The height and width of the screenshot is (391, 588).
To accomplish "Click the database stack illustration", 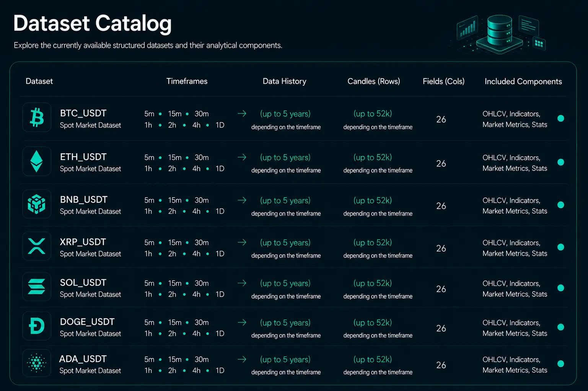I will click(499, 34).
